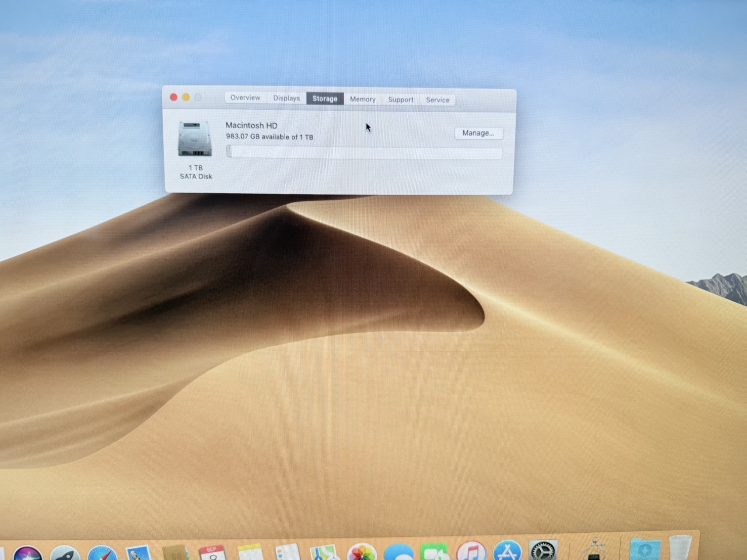Open the Messages app
The width and height of the screenshot is (747, 560).
click(x=399, y=553)
